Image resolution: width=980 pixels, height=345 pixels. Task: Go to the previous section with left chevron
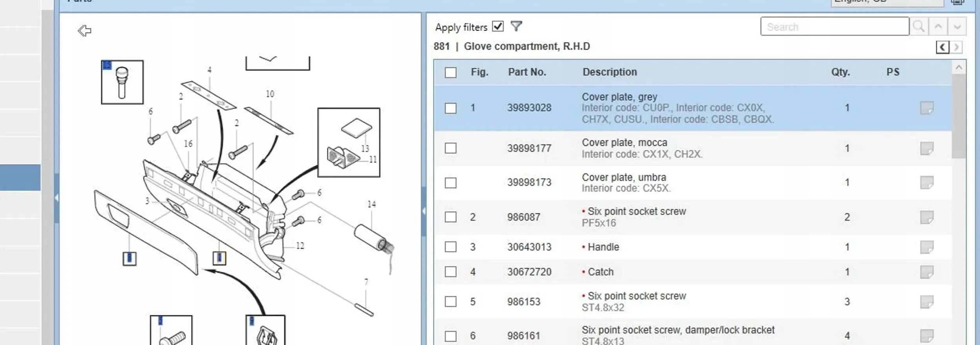[x=943, y=47]
